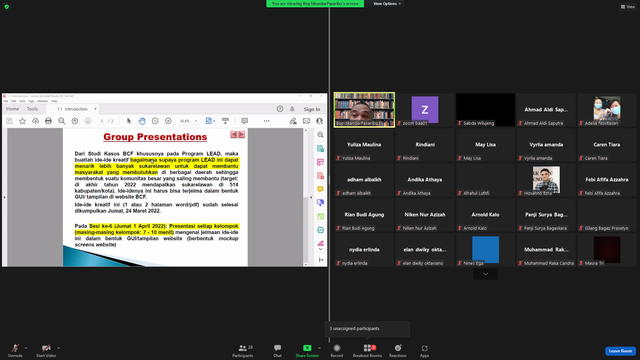Collapse the right tools pane arrow
This screenshot has height=360, width=640.
tap(311, 198)
